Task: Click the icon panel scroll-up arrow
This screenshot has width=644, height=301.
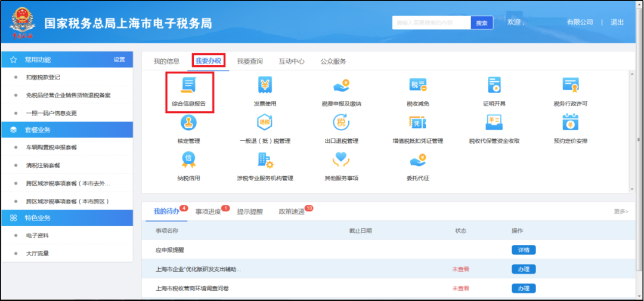Action: 631,74
